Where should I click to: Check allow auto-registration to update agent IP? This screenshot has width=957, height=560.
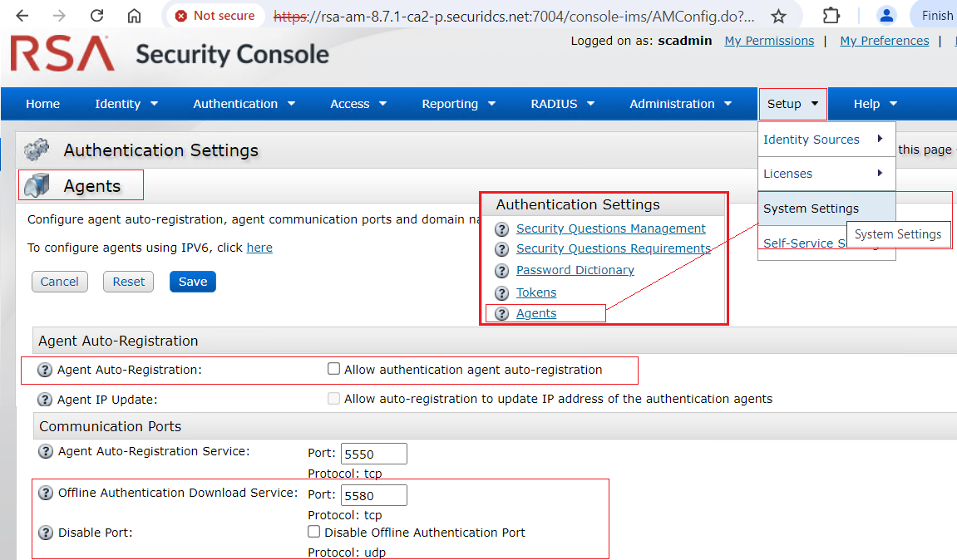[333, 398]
